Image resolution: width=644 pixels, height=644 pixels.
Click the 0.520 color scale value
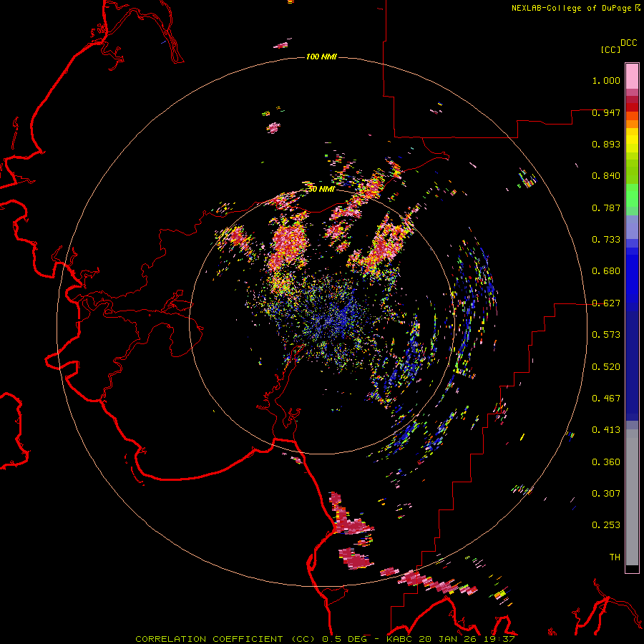coord(606,367)
